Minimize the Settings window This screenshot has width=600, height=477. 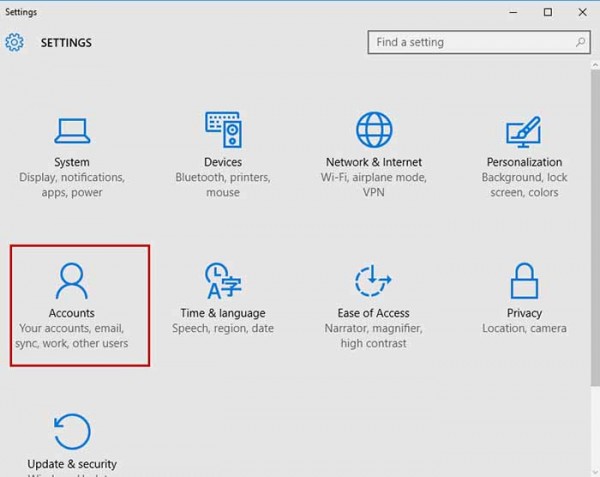point(513,12)
